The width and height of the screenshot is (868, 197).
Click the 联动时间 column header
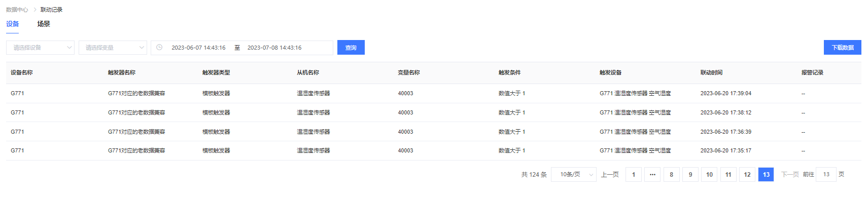tap(712, 72)
